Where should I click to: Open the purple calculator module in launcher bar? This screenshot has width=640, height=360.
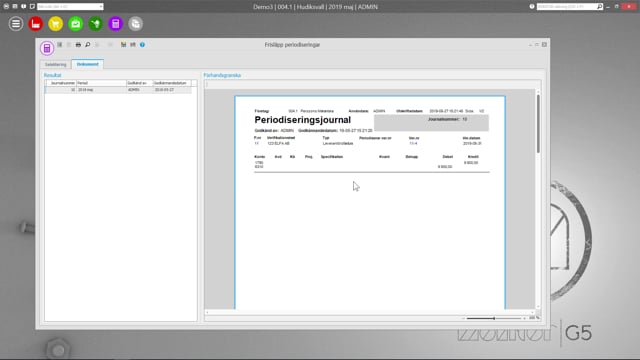(116, 24)
